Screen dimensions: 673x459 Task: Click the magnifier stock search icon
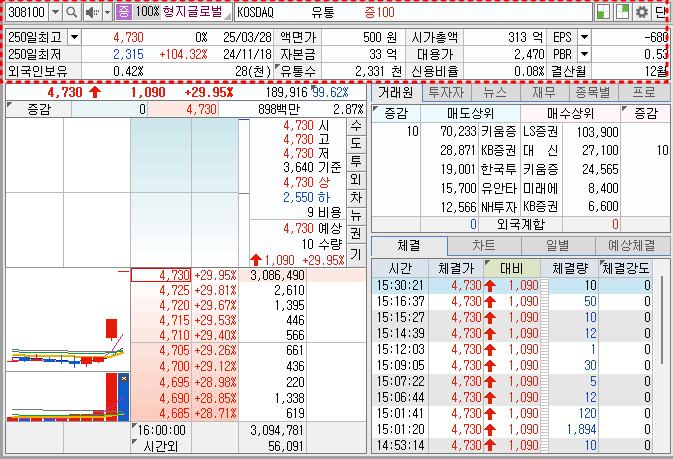[72, 12]
